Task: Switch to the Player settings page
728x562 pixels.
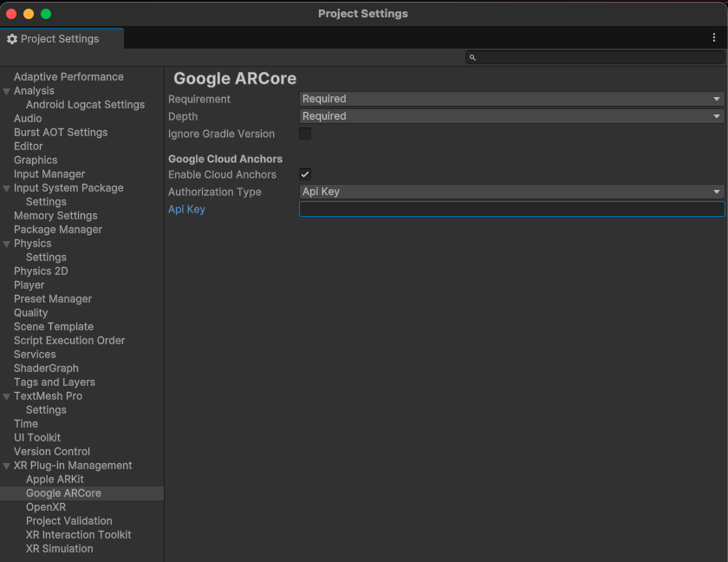Action: [x=29, y=284]
